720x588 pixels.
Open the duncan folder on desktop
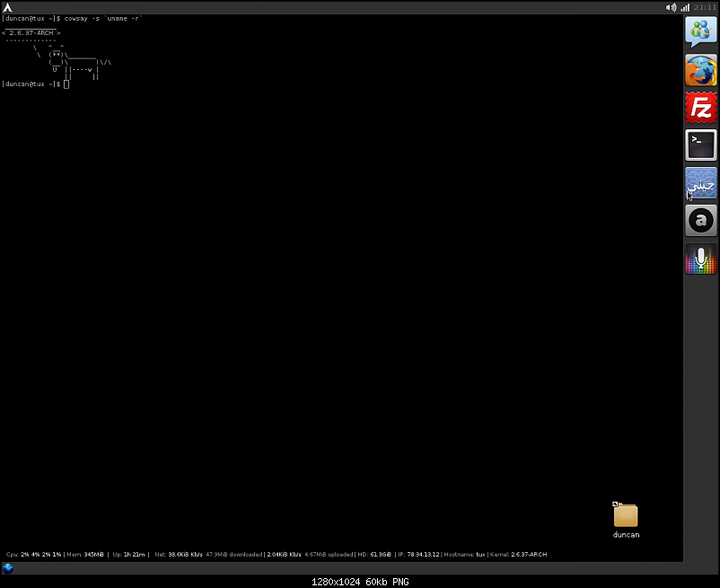(x=626, y=516)
